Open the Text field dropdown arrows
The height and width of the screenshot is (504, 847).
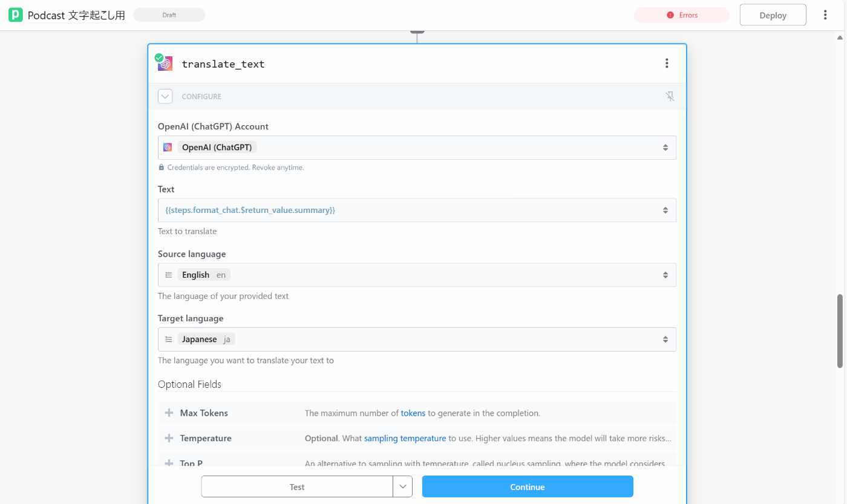665,210
